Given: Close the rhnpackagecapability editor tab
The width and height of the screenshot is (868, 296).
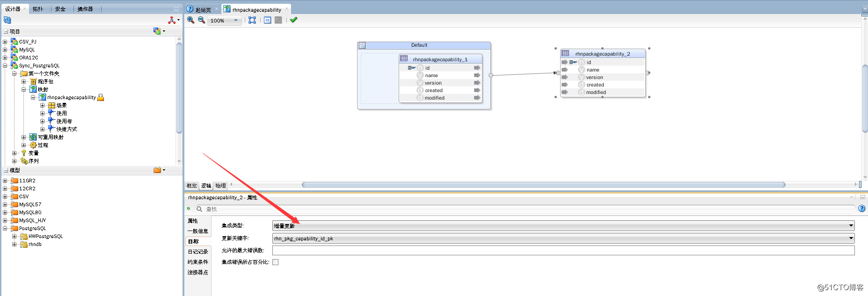Looking at the screenshot, I should click(287, 9).
